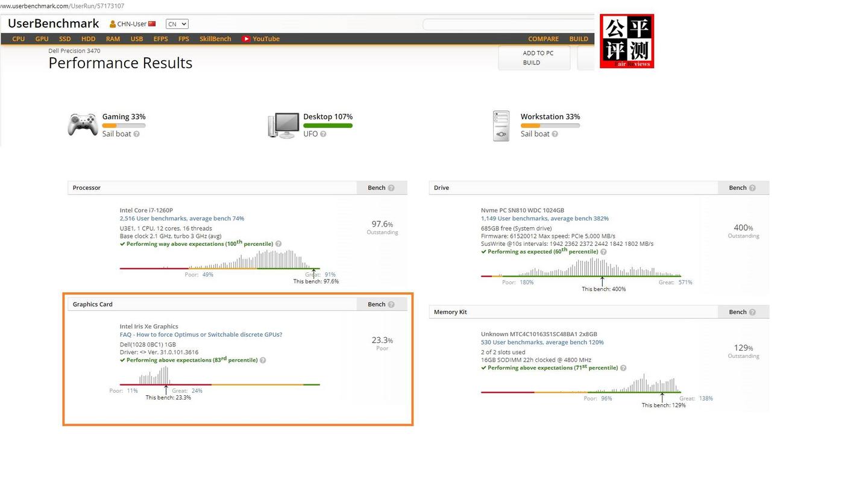The height and width of the screenshot is (488, 868).
Task: Open the CPU menu item
Action: (x=19, y=39)
